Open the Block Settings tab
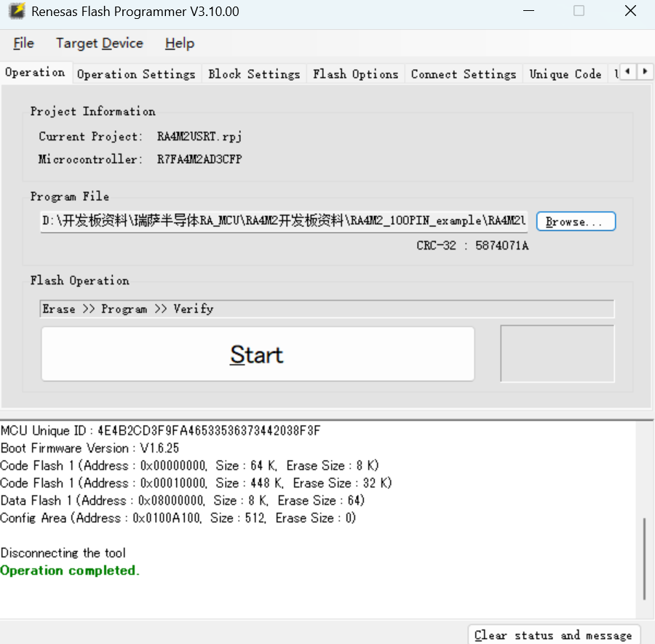This screenshot has width=655, height=644. point(254,74)
